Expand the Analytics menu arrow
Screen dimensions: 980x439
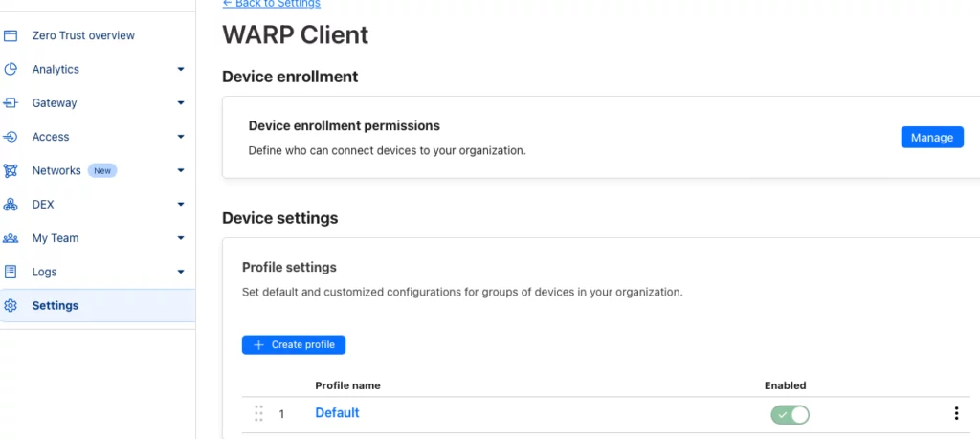181,69
